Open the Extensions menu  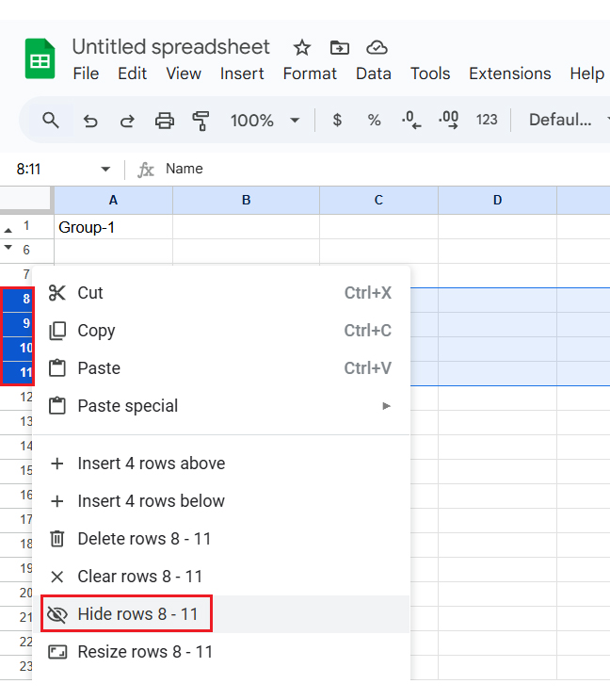tap(509, 73)
